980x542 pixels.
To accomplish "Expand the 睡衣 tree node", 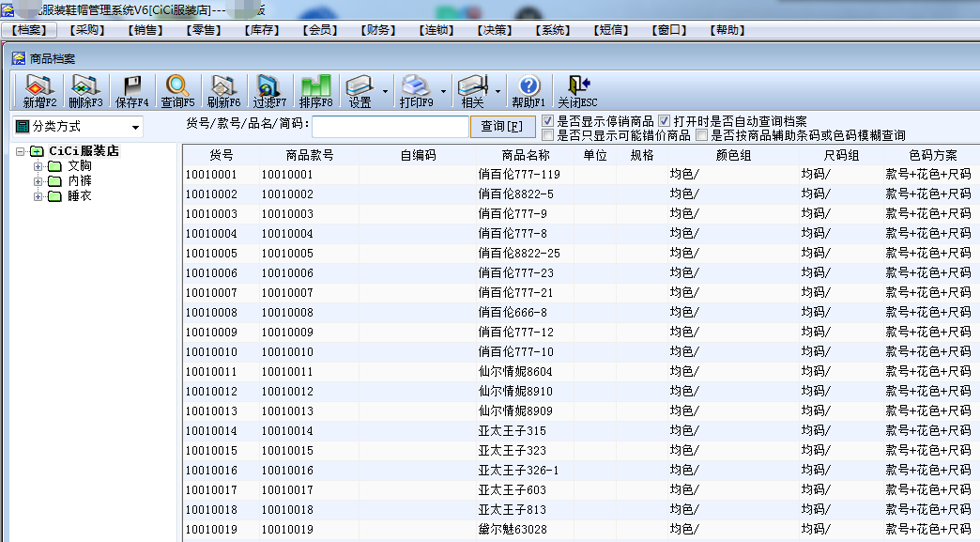I will click(x=38, y=196).
